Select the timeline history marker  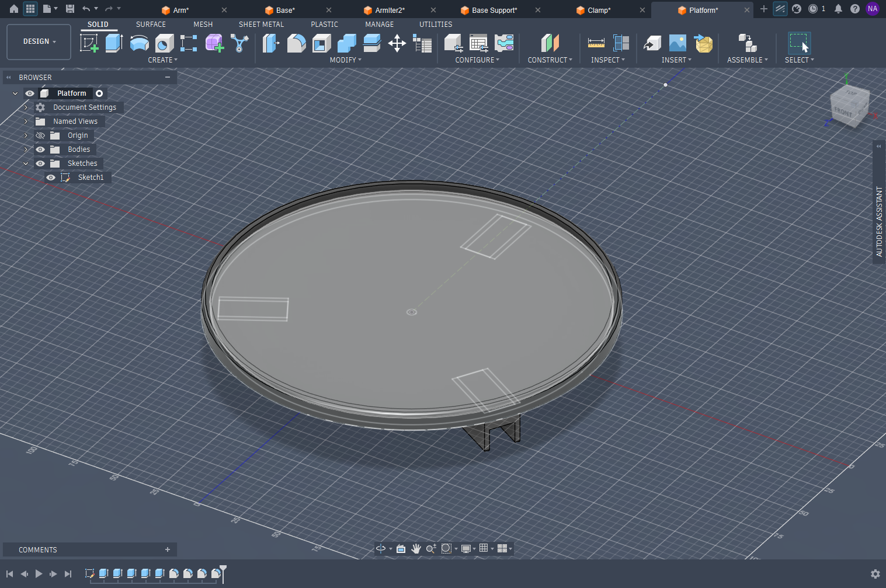[223, 573]
